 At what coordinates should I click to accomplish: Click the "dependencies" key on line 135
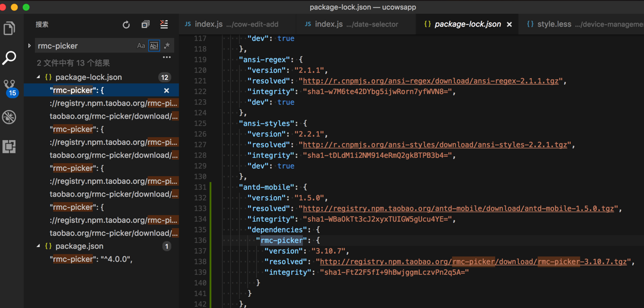tap(277, 230)
